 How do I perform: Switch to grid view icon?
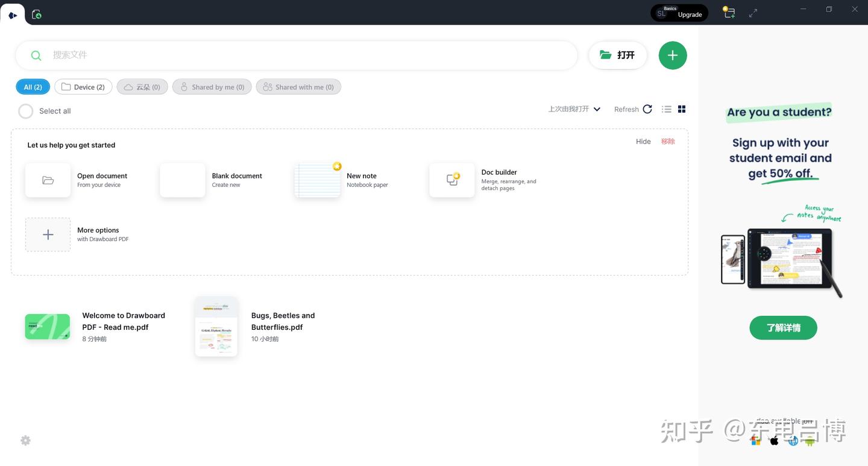pyautogui.click(x=682, y=109)
